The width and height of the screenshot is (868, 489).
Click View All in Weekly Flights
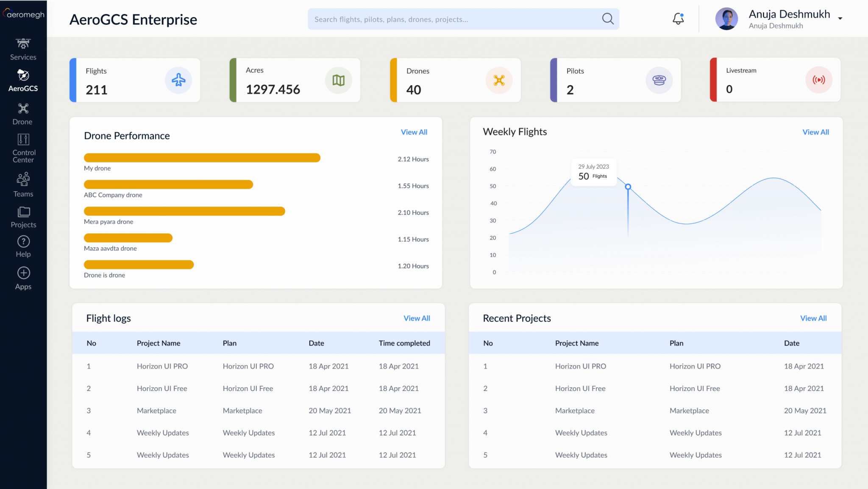(x=815, y=132)
